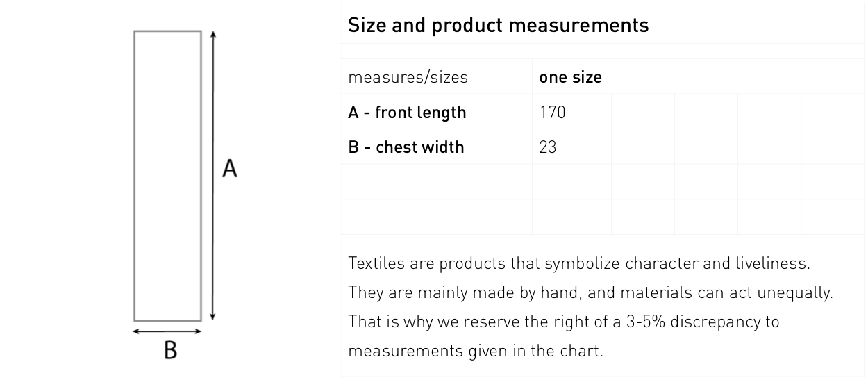868x380 pixels.
Task: Click the empty cell right of 23
Action: tap(642, 147)
